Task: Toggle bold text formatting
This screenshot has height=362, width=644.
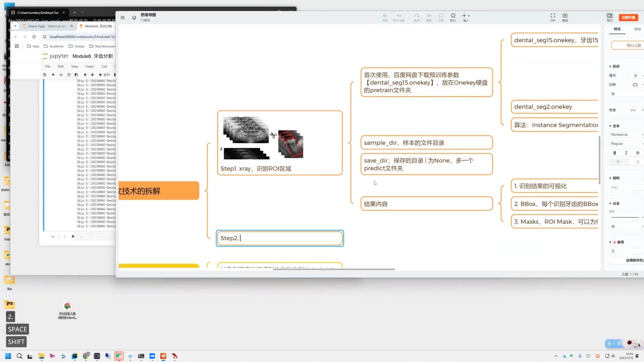Action: click(x=614, y=153)
